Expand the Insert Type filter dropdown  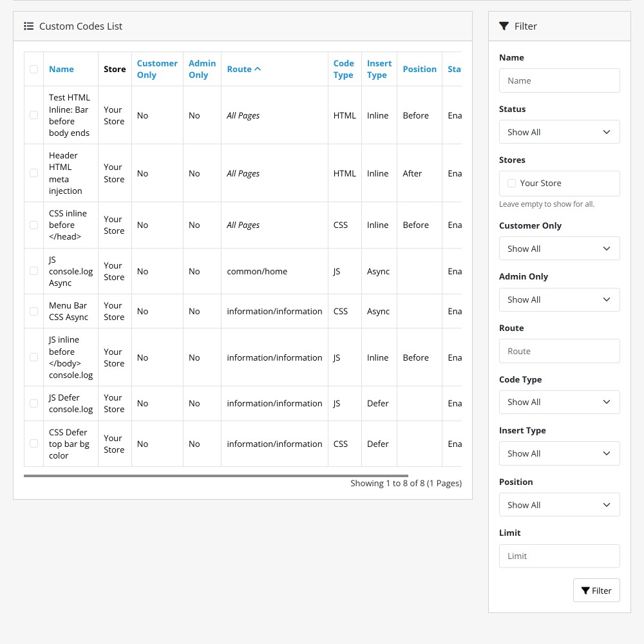559,453
